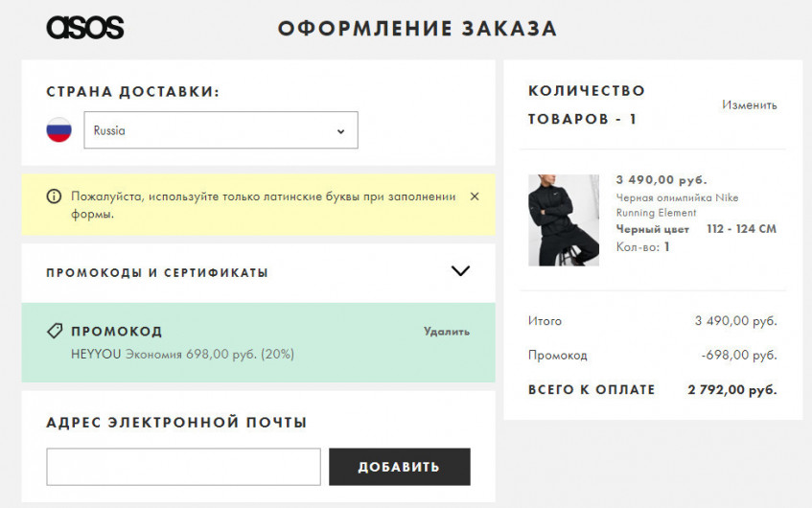The height and width of the screenshot is (508, 812).
Task: Dismiss the Latin letters notice
Action: [474, 196]
